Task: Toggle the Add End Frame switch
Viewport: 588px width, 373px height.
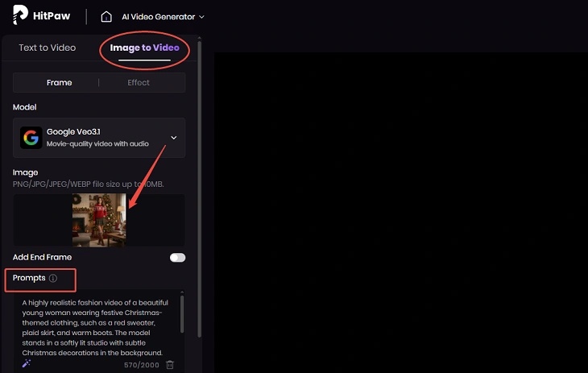Action: coord(177,258)
